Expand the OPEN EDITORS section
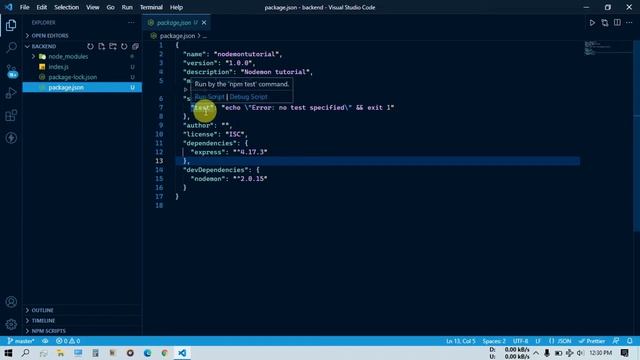Image resolution: width=640 pixels, height=360 pixels. [82, 36]
